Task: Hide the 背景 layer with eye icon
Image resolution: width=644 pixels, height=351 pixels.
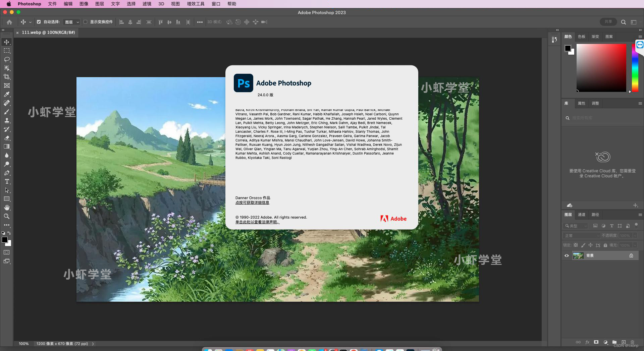Action: point(567,255)
